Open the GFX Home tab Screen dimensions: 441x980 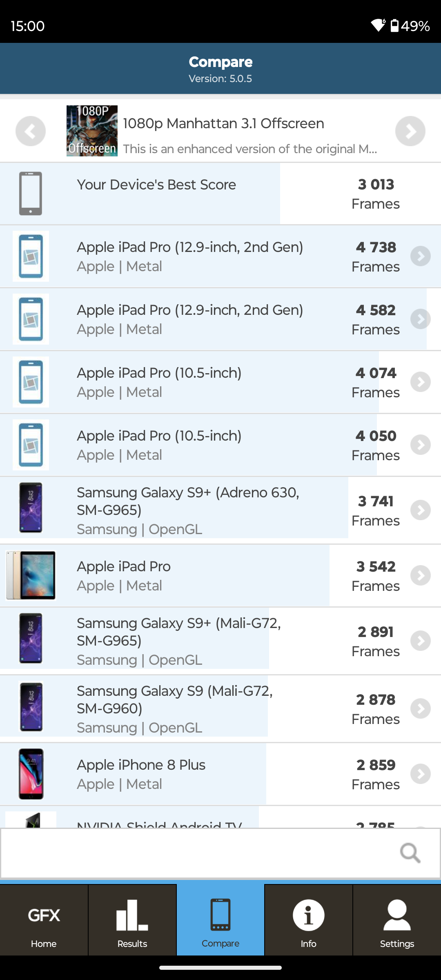(x=44, y=920)
